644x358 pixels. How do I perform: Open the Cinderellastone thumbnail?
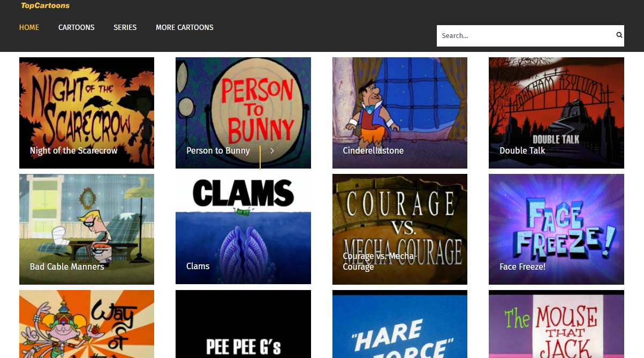(x=400, y=113)
